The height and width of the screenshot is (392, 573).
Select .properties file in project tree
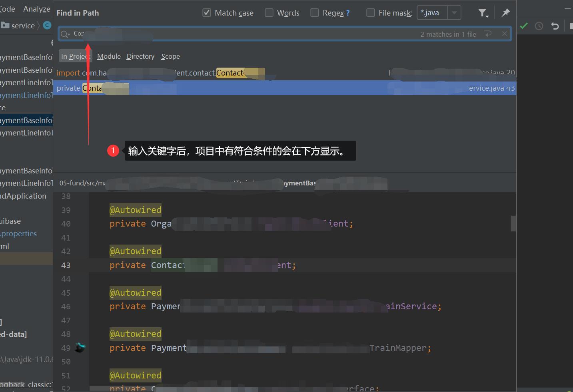(x=18, y=233)
